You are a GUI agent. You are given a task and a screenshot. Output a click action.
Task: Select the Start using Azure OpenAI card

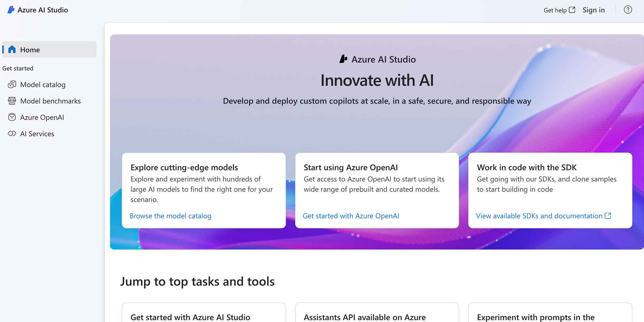coord(377,190)
